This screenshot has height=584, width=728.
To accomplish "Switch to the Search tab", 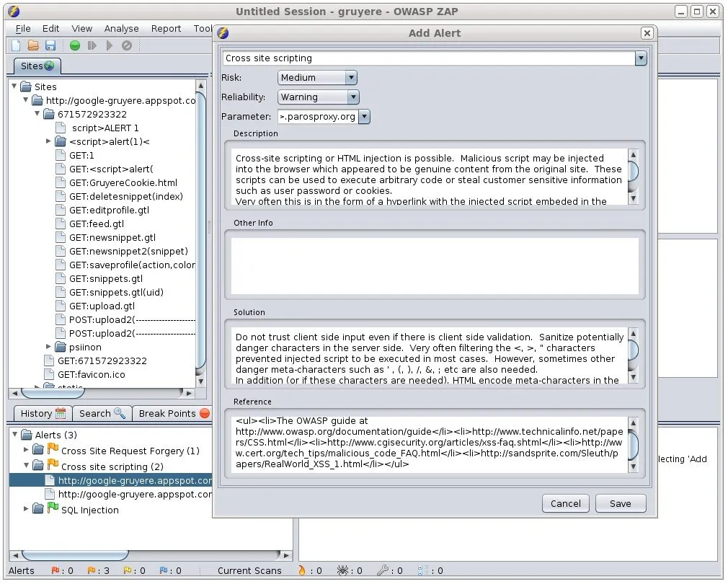I will 102,414.
